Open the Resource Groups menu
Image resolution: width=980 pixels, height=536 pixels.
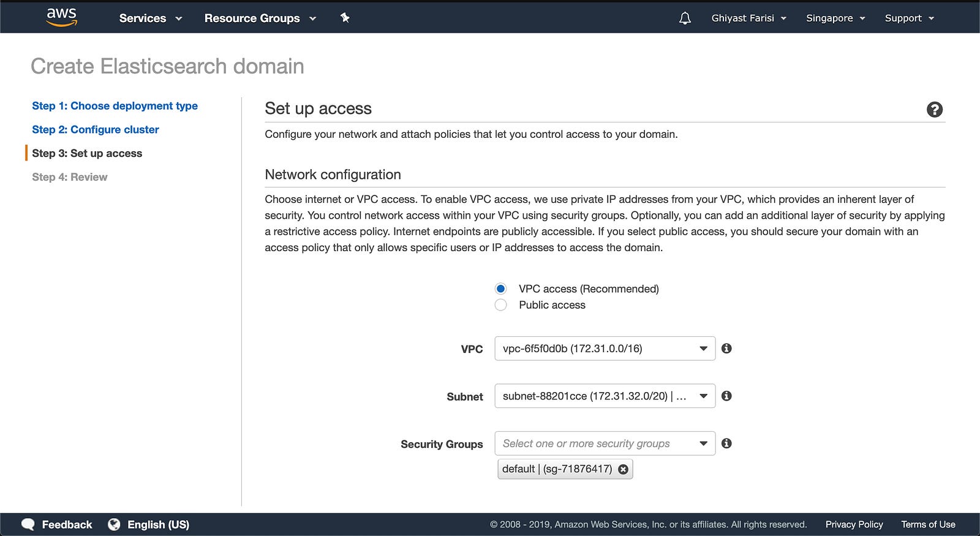coord(260,18)
